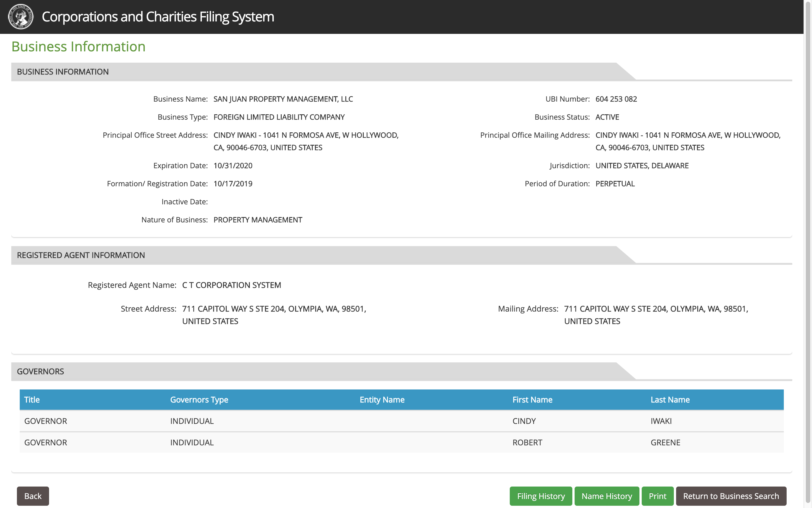The image size is (812, 508).
Task: Click the Title column header
Action: [x=32, y=399]
